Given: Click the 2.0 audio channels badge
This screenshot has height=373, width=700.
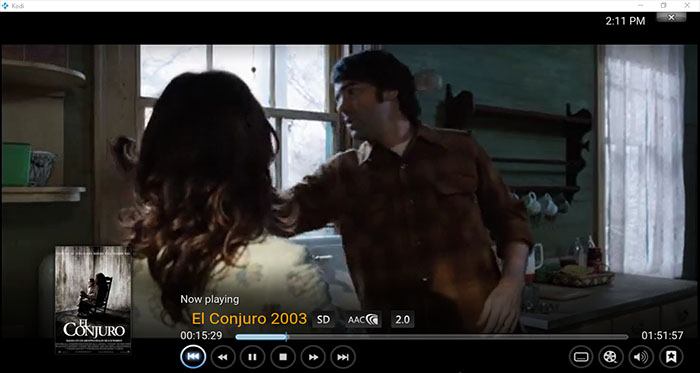Looking at the screenshot, I should coord(403,319).
